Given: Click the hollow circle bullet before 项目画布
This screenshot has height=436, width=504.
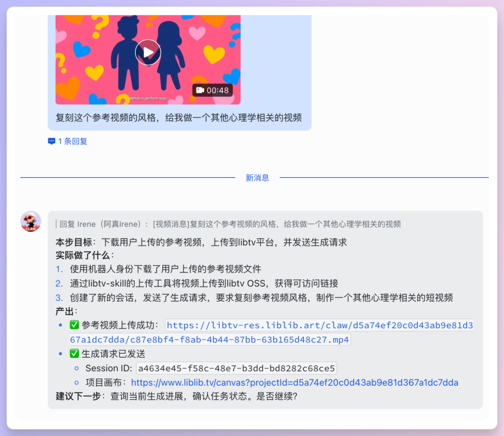Looking at the screenshot, I should [77, 383].
